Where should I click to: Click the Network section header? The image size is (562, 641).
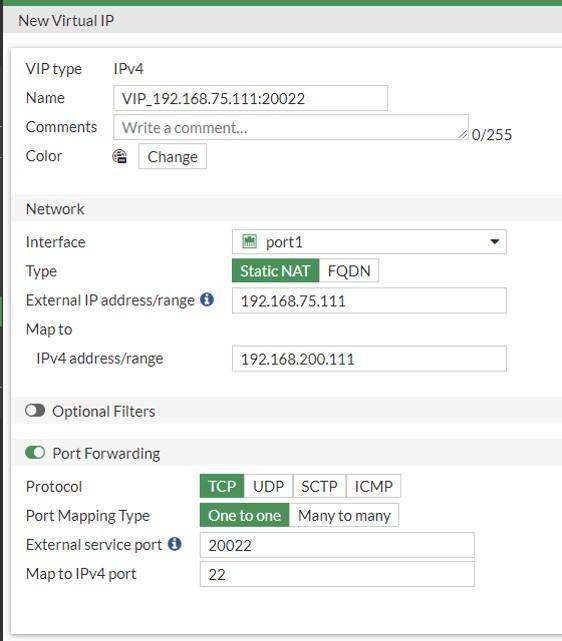click(x=287, y=208)
